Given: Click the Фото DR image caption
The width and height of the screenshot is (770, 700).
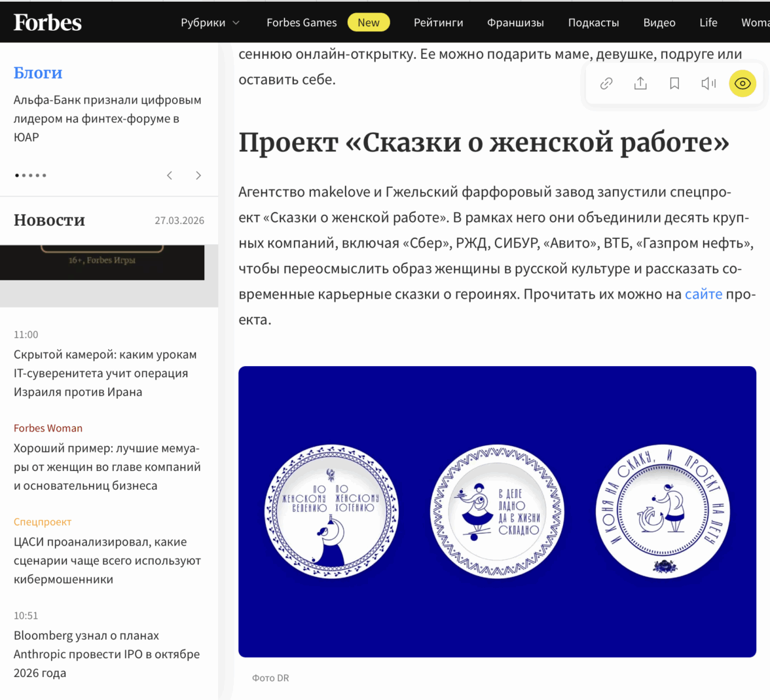Looking at the screenshot, I should click(270, 678).
